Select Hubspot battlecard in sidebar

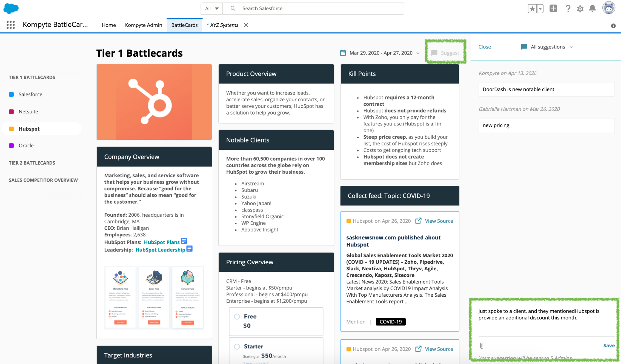(42, 129)
